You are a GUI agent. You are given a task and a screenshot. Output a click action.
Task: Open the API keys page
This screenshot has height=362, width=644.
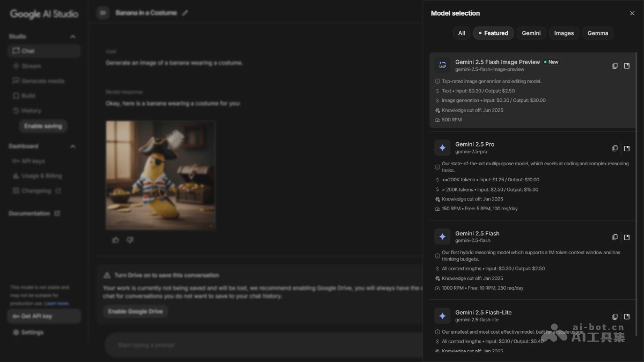pos(34,161)
